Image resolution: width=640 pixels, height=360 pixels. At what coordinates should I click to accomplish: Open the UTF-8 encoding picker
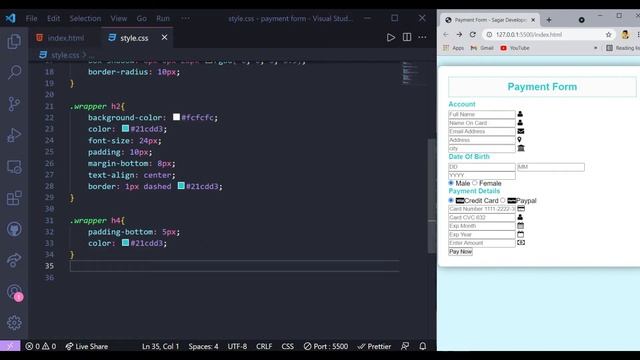pyautogui.click(x=237, y=346)
